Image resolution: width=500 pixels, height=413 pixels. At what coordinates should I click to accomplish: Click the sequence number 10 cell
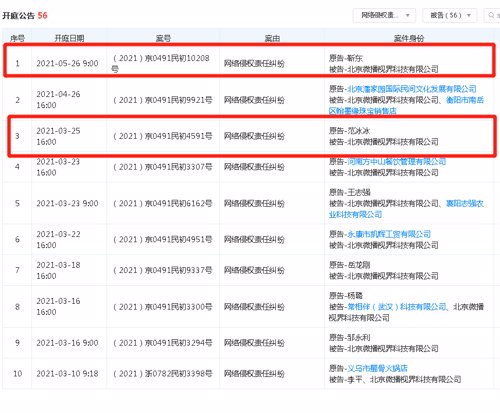(x=17, y=374)
